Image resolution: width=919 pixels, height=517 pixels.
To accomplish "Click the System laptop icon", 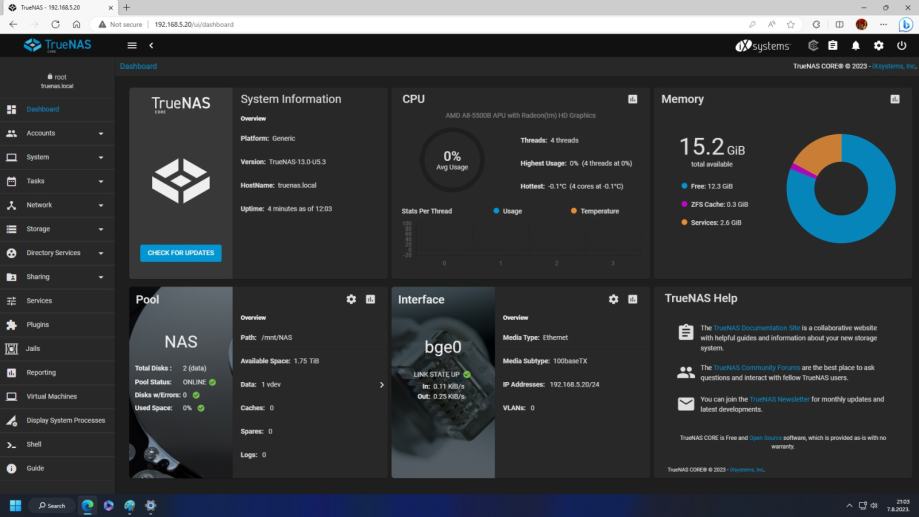I will (11, 157).
